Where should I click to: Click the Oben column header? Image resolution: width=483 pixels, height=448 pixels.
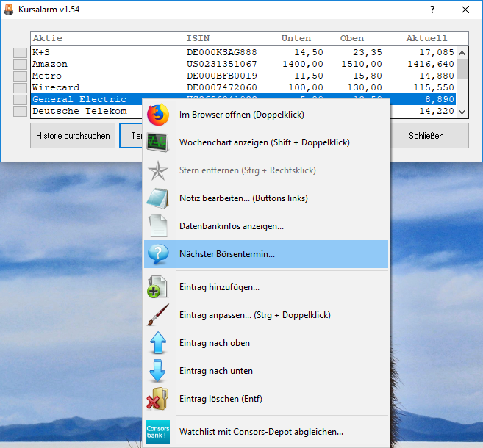(x=352, y=38)
